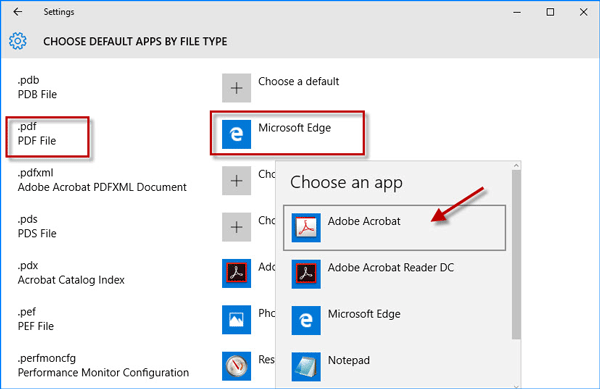Click the Settings gear icon in header
The height and width of the screenshot is (389, 600).
[x=18, y=41]
